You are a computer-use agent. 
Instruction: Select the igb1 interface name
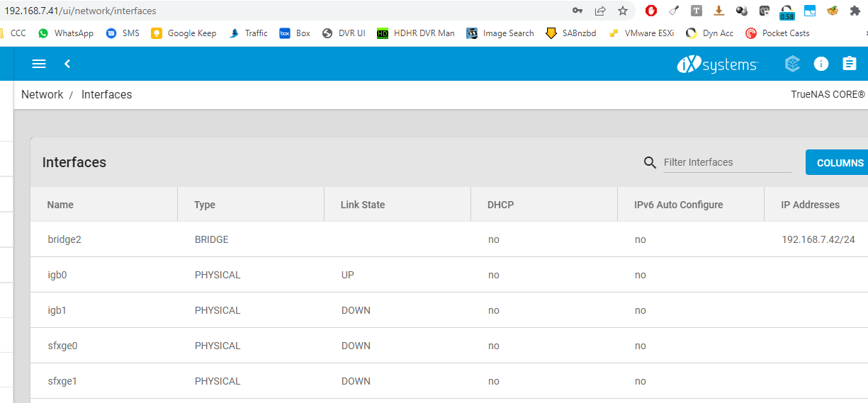57,310
